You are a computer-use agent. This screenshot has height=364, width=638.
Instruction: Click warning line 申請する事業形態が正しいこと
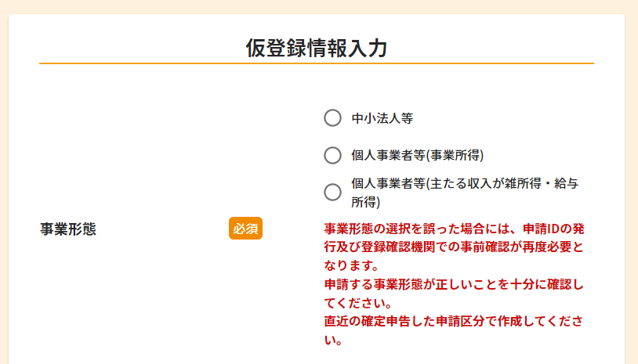click(x=454, y=284)
